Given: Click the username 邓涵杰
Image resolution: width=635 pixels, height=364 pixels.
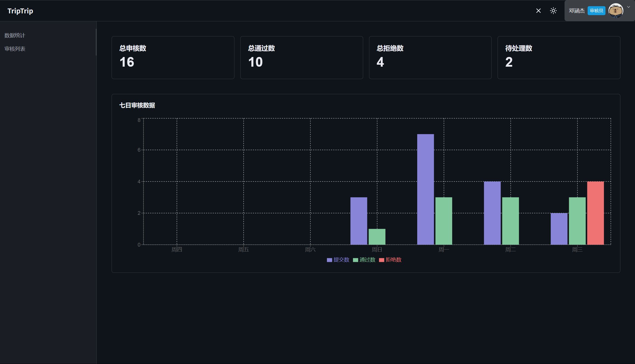Looking at the screenshot, I should pyautogui.click(x=576, y=11).
